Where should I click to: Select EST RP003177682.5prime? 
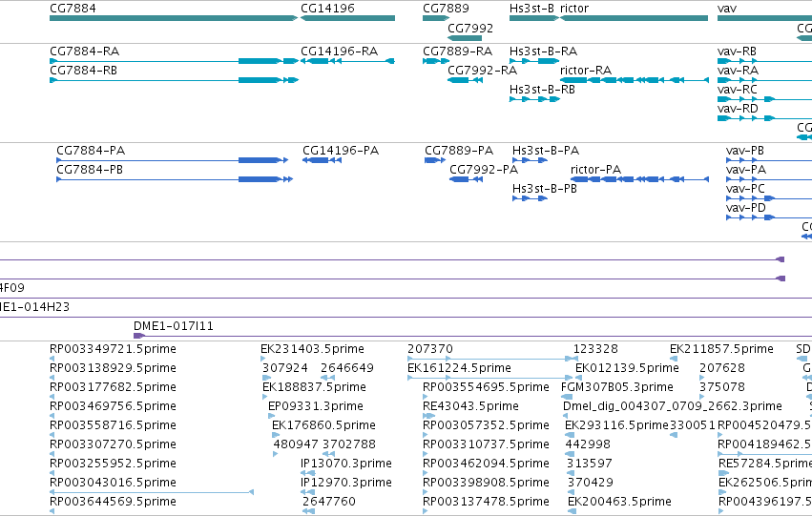pyautogui.click(x=113, y=387)
